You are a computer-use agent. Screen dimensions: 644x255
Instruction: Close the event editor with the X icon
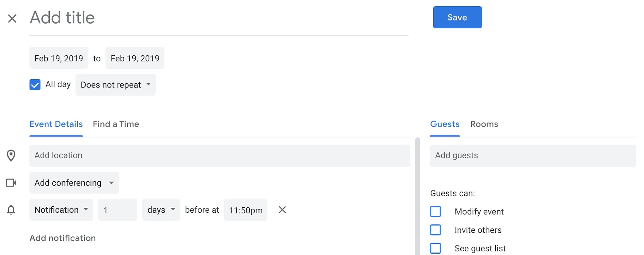pos(12,18)
